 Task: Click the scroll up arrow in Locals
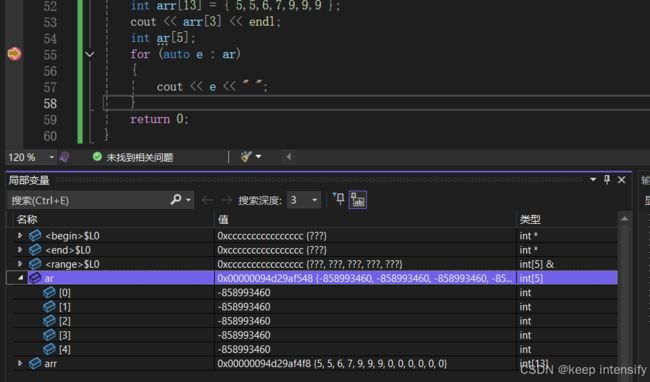tap(624, 219)
